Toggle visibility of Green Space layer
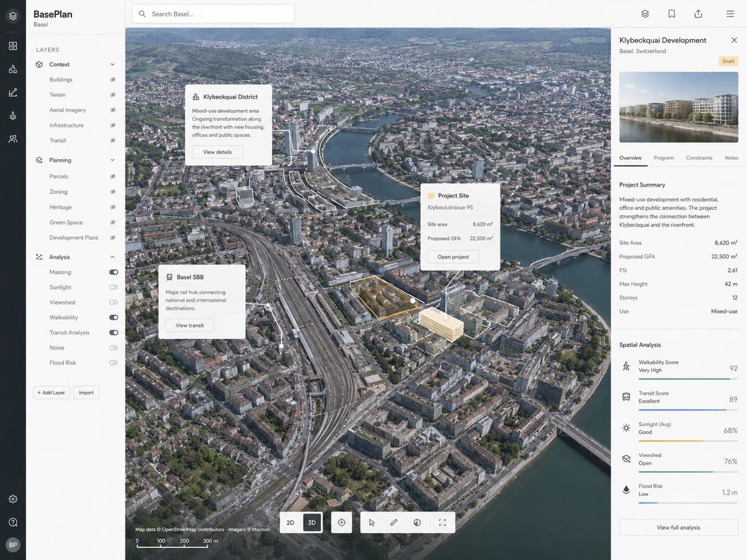 pos(113,222)
